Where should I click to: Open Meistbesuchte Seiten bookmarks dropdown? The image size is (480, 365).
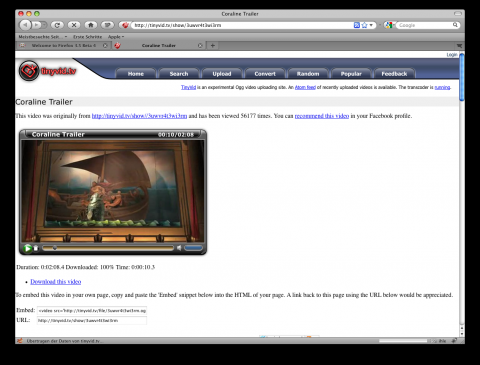point(43,37)
